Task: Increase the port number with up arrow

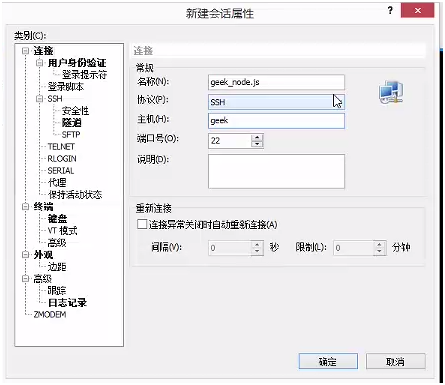Action: (x=257, y=137)
